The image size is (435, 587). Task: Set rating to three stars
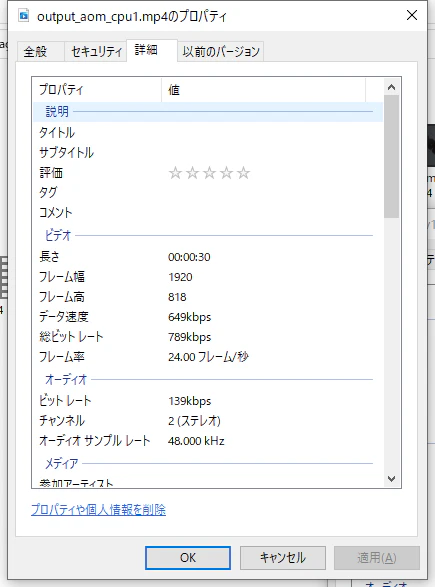pyautogui.click(x=209, y=173)
